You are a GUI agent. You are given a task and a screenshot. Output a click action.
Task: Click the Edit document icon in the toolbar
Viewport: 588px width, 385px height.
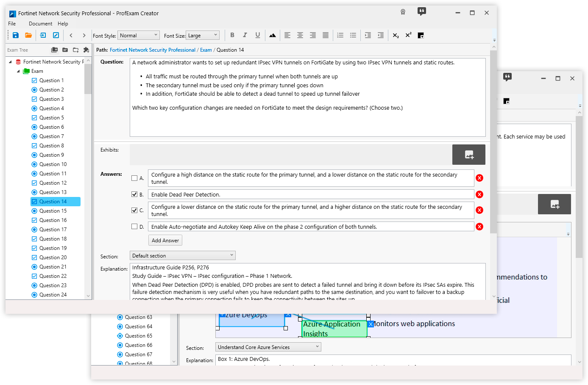(56, 35)
